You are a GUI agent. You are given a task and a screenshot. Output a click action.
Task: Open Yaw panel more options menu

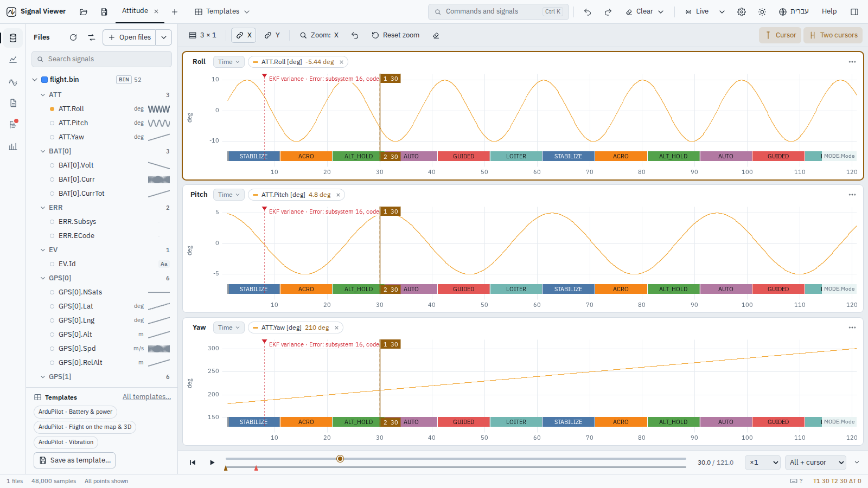[x=852, y=328]
